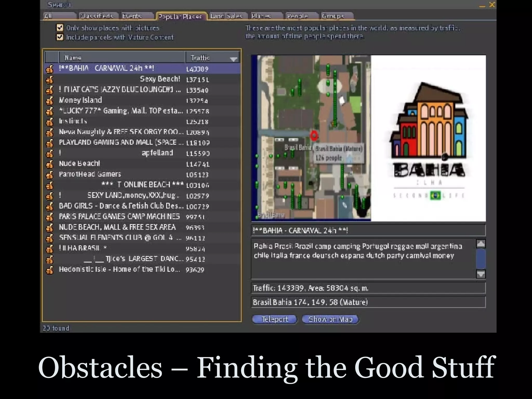Click the description scrollbar thumb
Screen dimensions: 532x399
[481, 259]
